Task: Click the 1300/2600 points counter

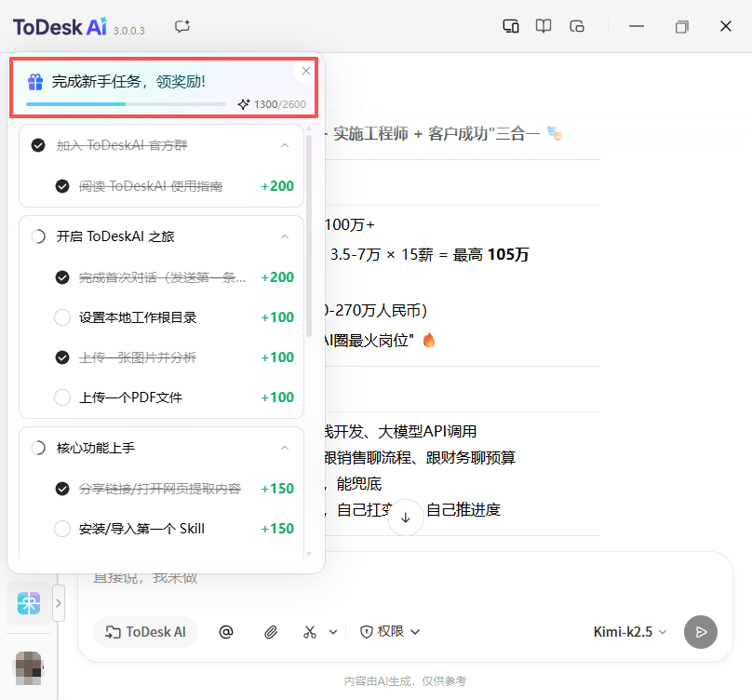Action: coord(279,104)
